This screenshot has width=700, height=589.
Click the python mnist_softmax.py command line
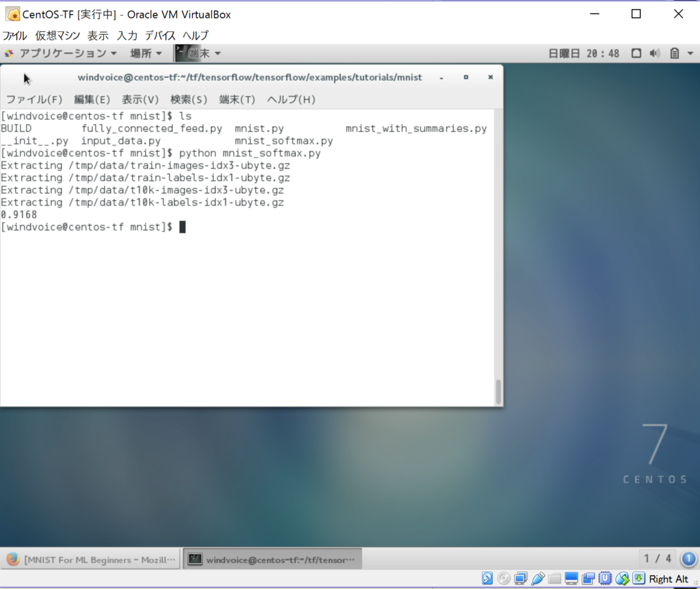[x=250, y=153]
